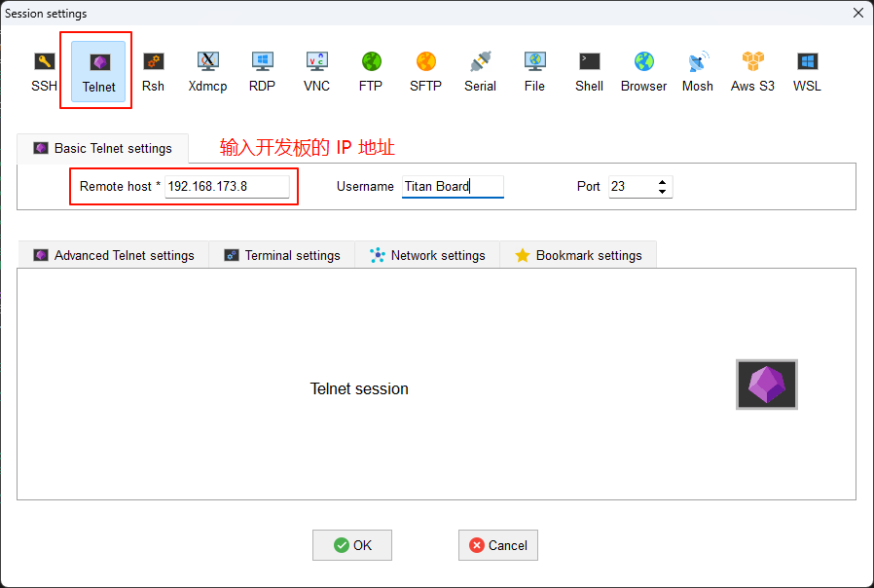Click the Remote host input field
Screen dimensions: 874x588
[227, 186]
